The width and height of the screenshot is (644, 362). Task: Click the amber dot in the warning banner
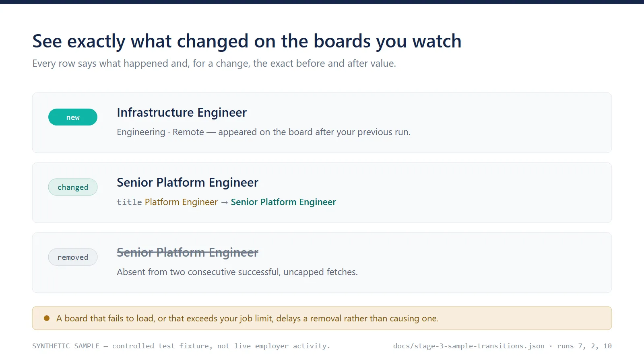(47, 318)
